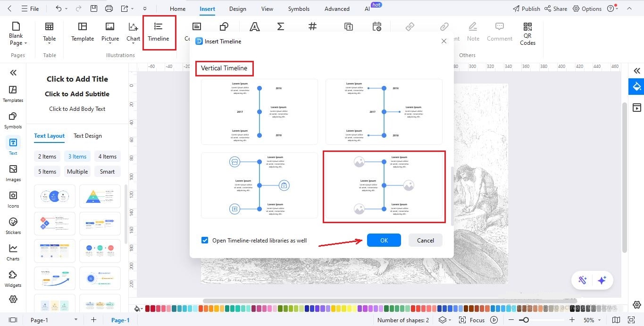Screen dimensions: 644x326
Task: Open the Help question mark dropdown
Action: (618, 8)
